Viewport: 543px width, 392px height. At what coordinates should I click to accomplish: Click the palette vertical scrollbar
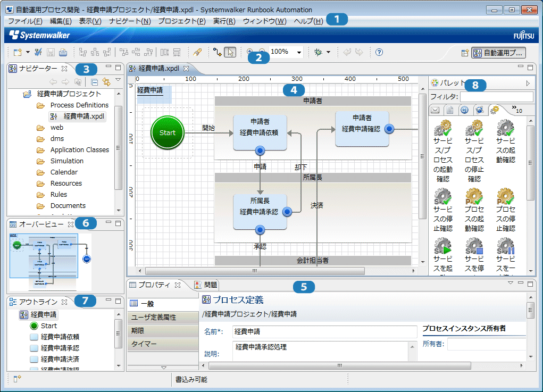click(530, 163)
